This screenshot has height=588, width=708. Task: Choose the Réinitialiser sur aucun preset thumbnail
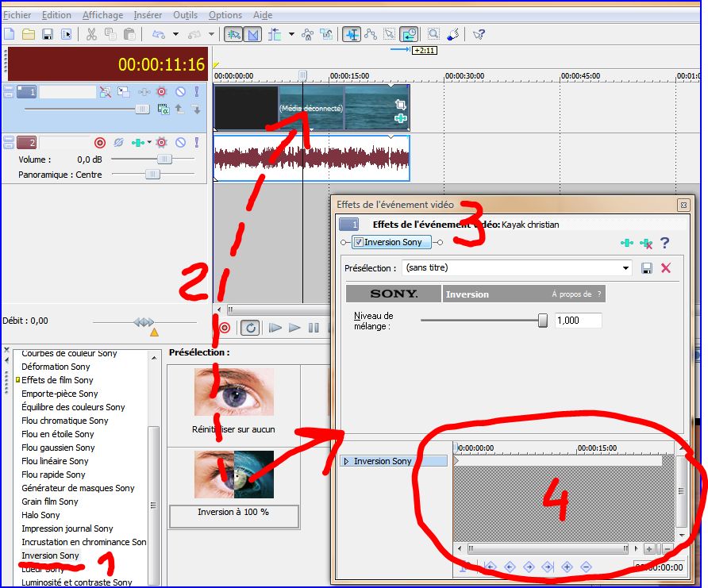coord(234,391)
